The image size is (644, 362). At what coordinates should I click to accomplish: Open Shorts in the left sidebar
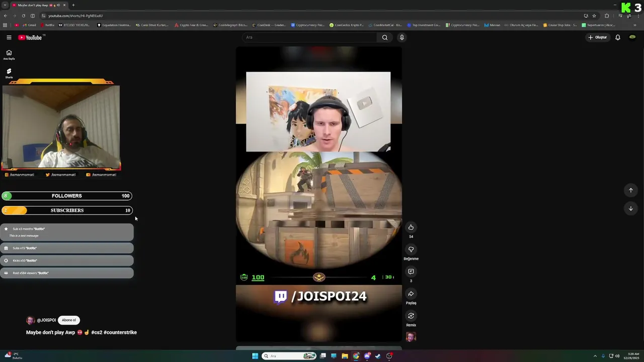click(9, 73)
